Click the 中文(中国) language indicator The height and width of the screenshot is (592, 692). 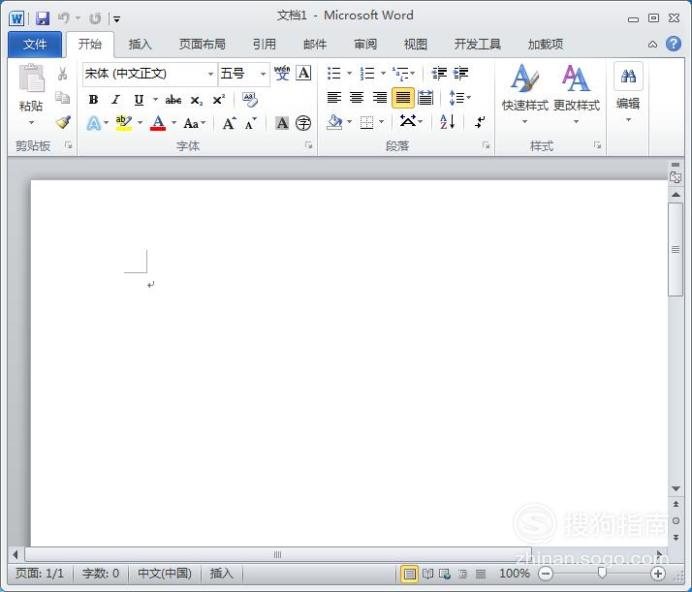pyautogui.click(x=164, y=573)
